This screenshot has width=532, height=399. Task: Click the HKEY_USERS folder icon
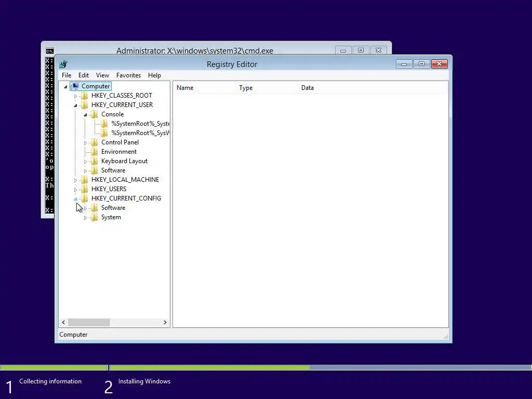point(85,189)
